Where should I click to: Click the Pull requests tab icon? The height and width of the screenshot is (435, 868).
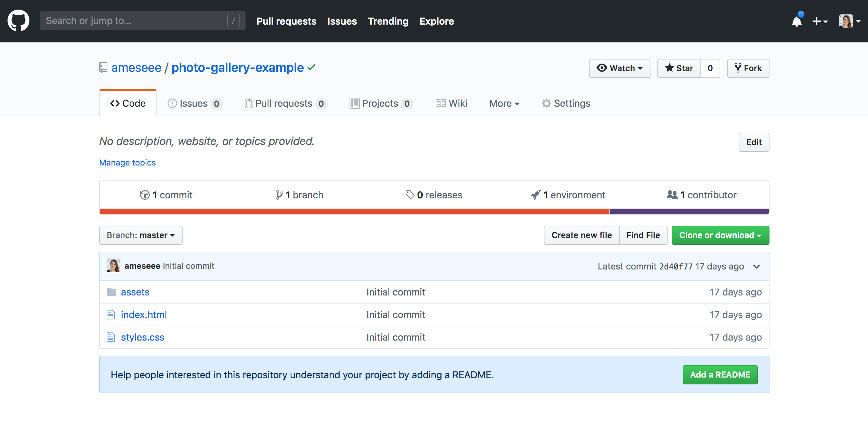click(248, 103)
